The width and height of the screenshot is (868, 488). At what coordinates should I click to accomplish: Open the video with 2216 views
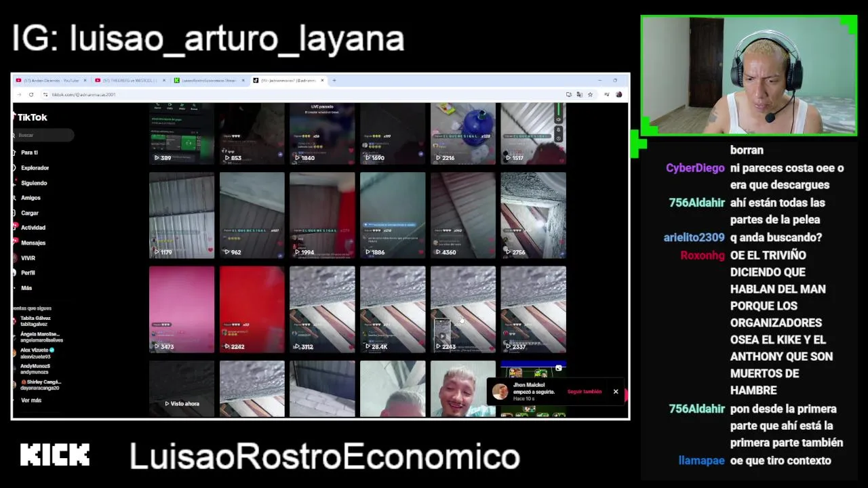(x=463, y=134)
